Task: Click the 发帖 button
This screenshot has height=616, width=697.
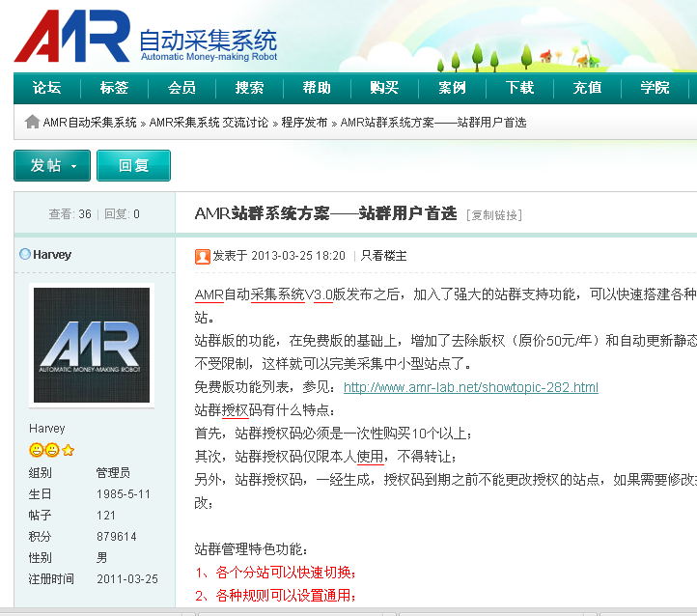Action: pos(52,165)
